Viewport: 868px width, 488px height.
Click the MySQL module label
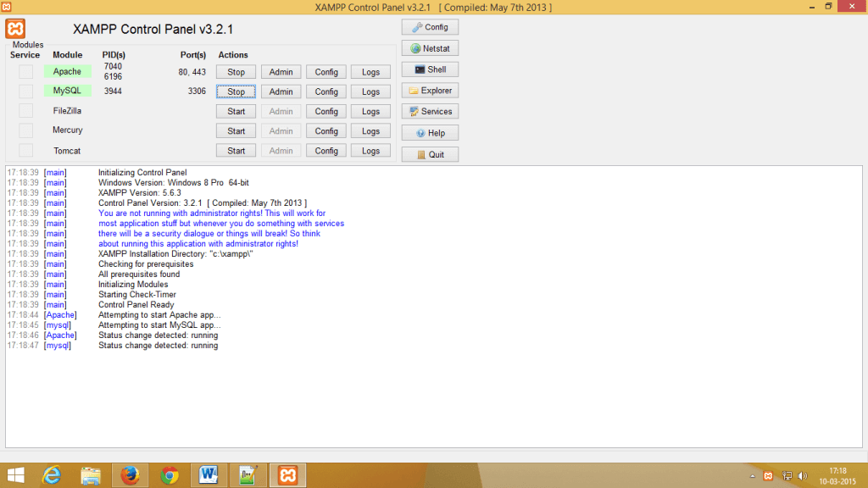pos(67,91)
